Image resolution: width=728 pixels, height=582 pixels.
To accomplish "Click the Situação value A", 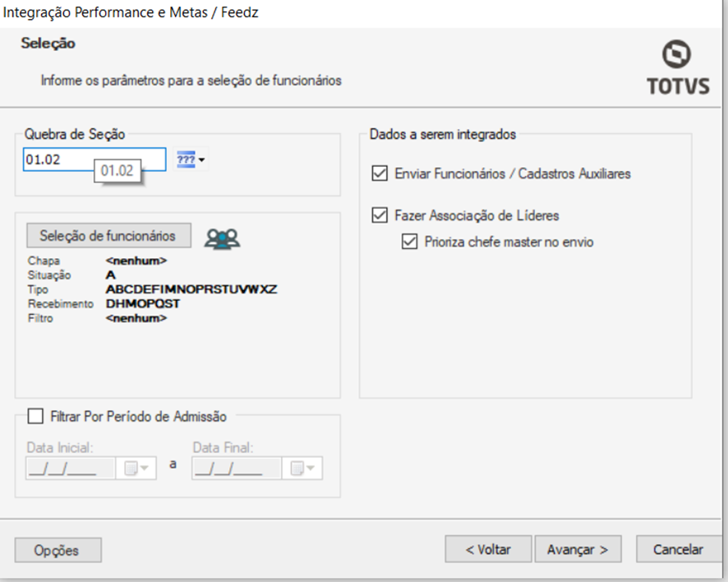I will pyautogui.click(x=110, y=275).
